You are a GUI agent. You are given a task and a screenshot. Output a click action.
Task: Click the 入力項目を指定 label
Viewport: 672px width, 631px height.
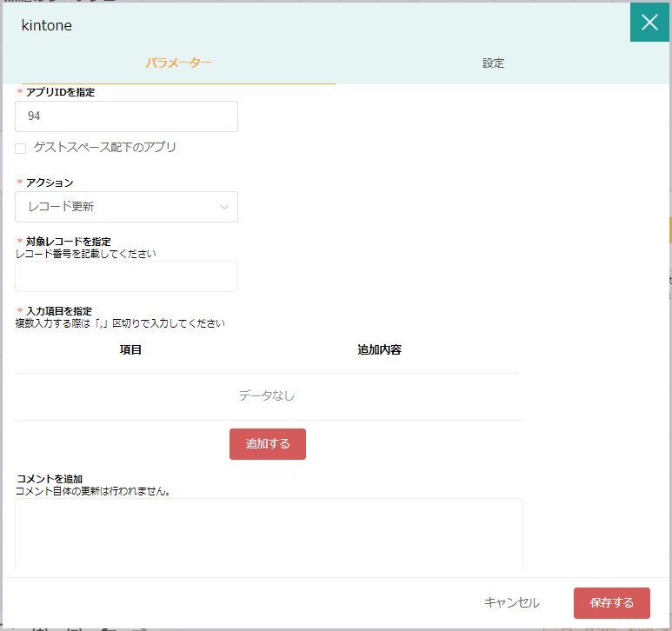click(x=59, y=311)
